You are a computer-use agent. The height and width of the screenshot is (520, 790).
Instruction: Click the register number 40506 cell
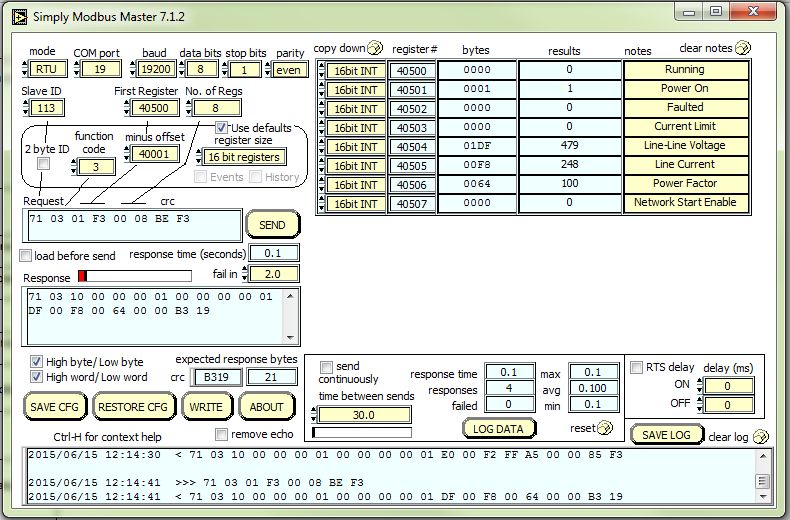412,185
